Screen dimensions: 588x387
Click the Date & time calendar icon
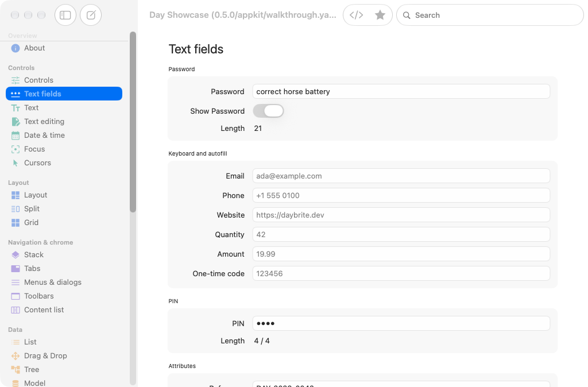(x=16, y=136)
